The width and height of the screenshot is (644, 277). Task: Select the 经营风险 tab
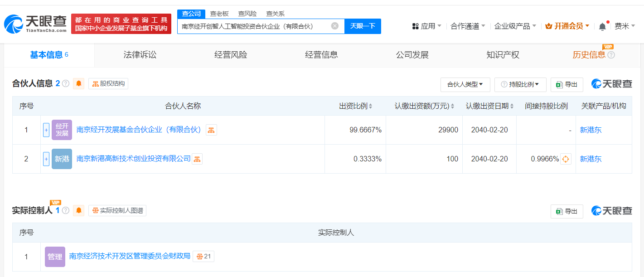point(231,55)
